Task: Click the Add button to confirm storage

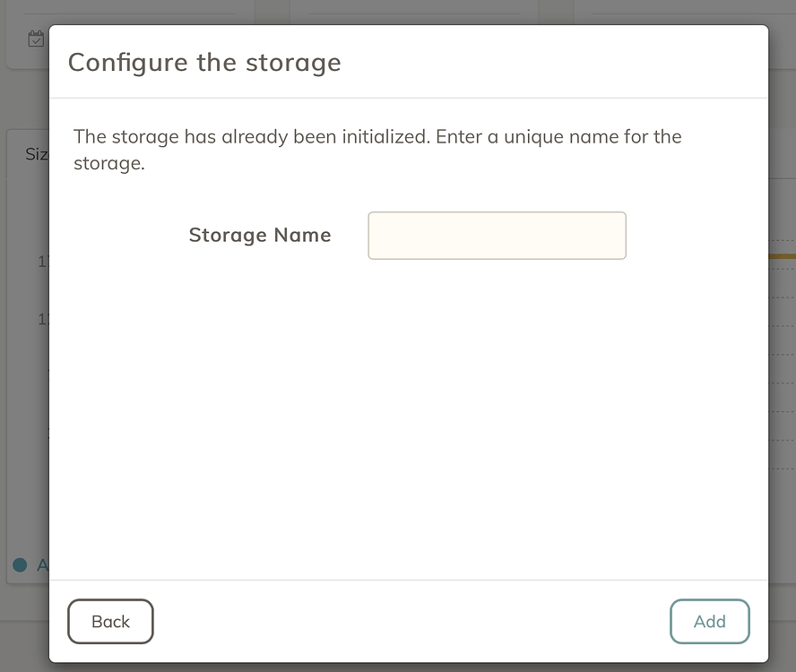Action: coord(709,621)
